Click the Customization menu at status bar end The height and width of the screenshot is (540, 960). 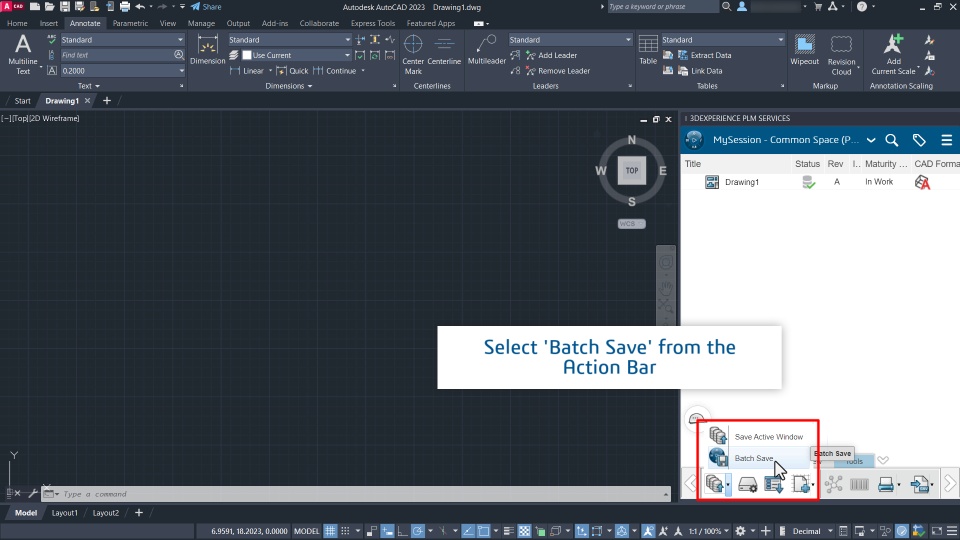(x=952, y=531)
